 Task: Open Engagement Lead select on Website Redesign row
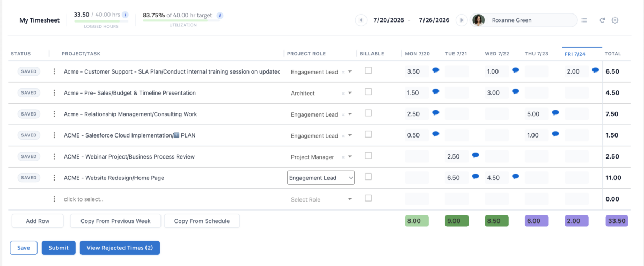tap(321, 178)
